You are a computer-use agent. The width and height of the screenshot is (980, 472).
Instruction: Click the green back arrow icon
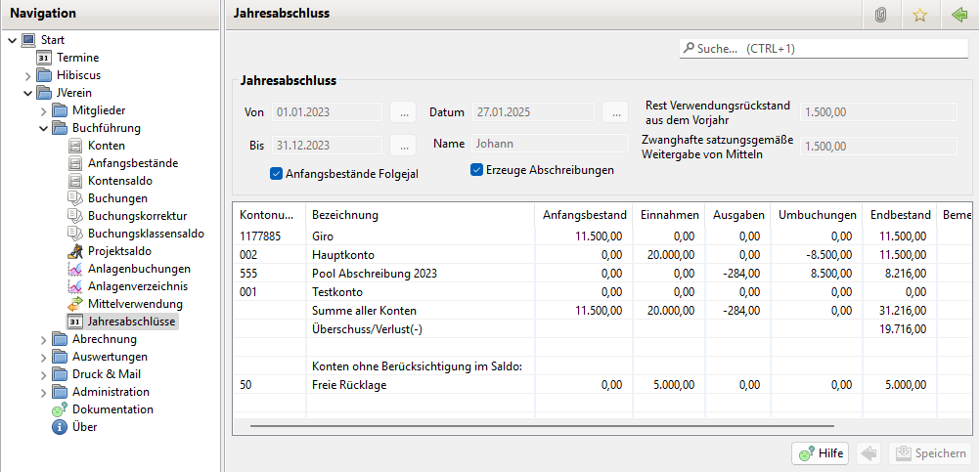click(958, 15)
